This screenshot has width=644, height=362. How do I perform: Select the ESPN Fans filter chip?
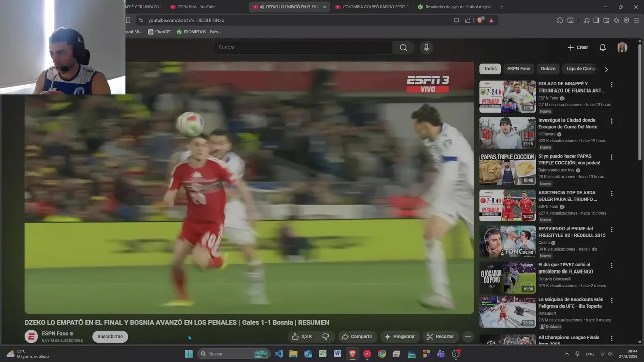[519, 69]
